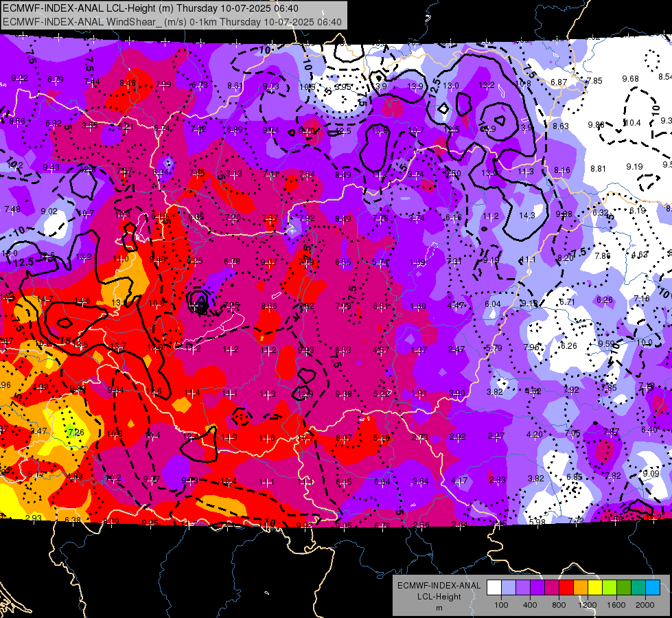Click the light purple legend swatch before 400
Screen dimensions: 672x618
coord(523,587)
